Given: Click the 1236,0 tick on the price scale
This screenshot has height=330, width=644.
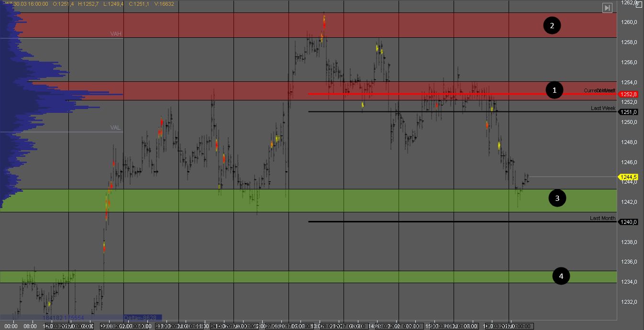Looking at the screenshot, I should pyautogui.click(x=630, y=262).
